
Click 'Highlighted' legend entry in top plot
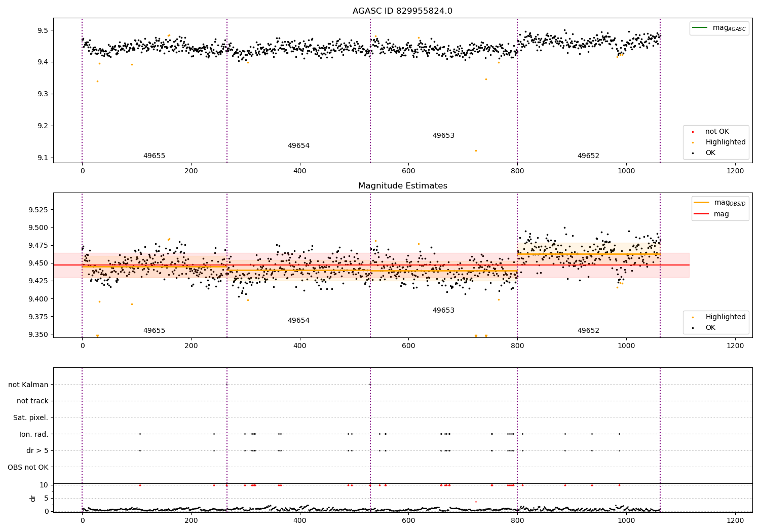click(x=719, y=142)
